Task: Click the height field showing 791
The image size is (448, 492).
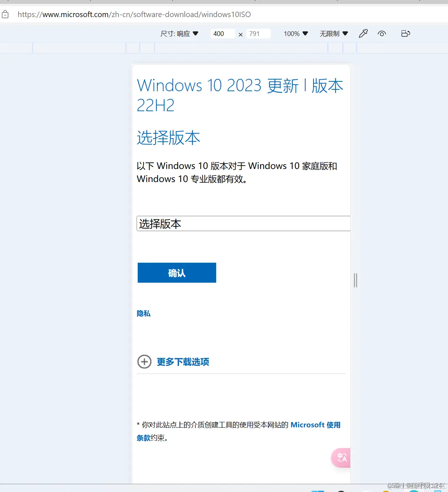Action: (x=258, y=34)
